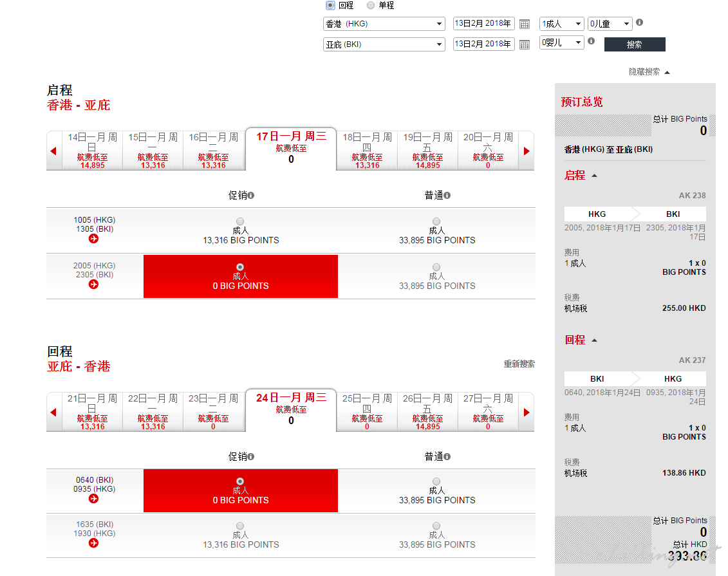Show next dates in return date strip
Image resolution: width=728 pixels, height=576 pixels.
(527, 412)
